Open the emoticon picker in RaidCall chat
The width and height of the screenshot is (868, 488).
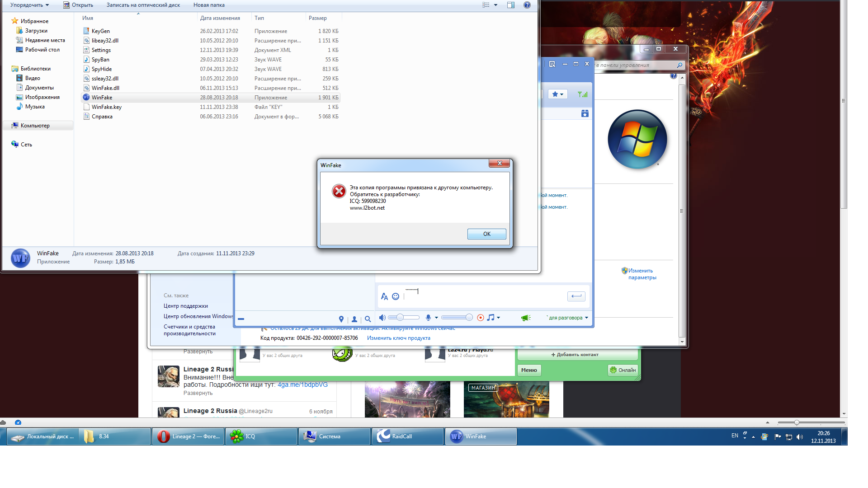pyautogui.click(x=396, y=296)
